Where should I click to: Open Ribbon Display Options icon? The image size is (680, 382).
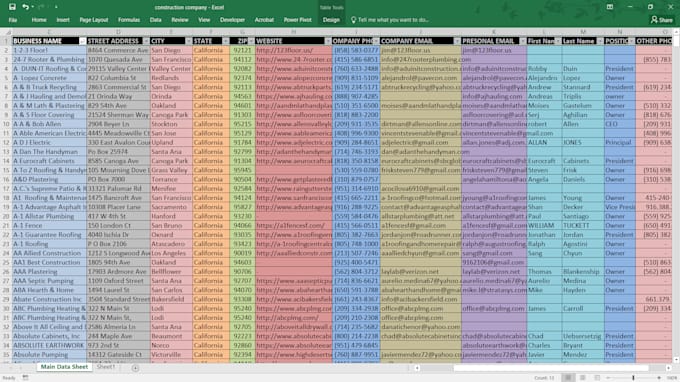click(x=610, y=7)
